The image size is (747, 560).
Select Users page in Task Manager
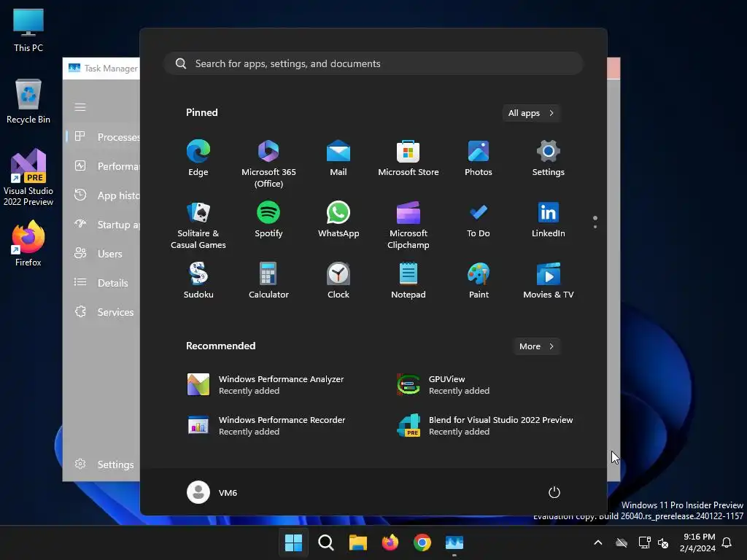[103, 254]
